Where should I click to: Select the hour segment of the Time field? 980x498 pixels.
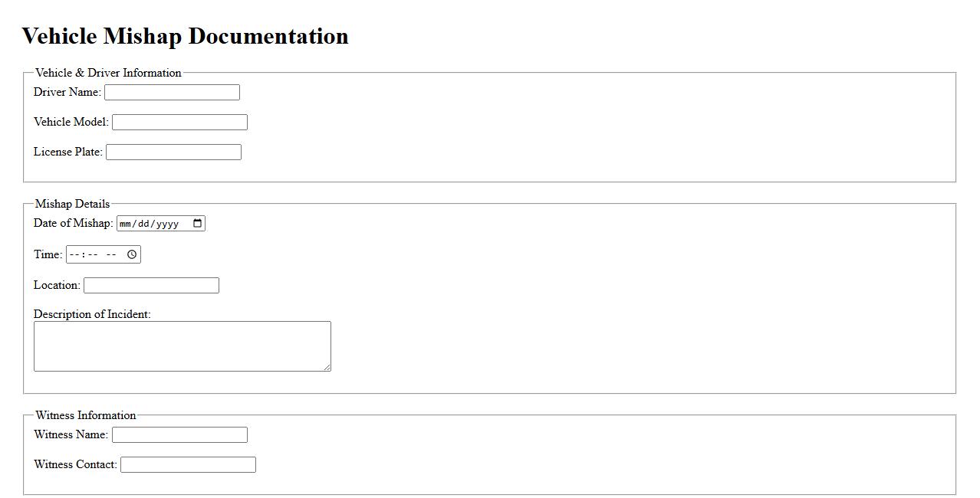tap(74, 254)
